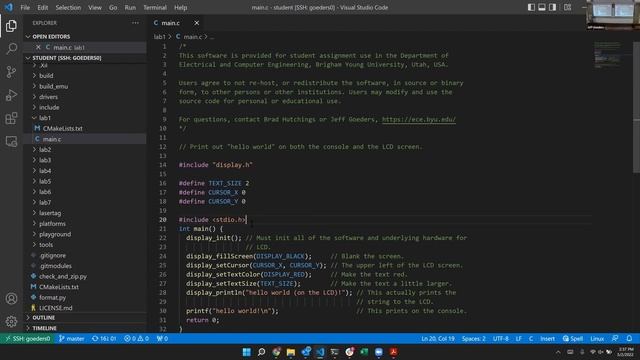Close the main.c editor tab
The image size is (640, 360).
point(196,23)
